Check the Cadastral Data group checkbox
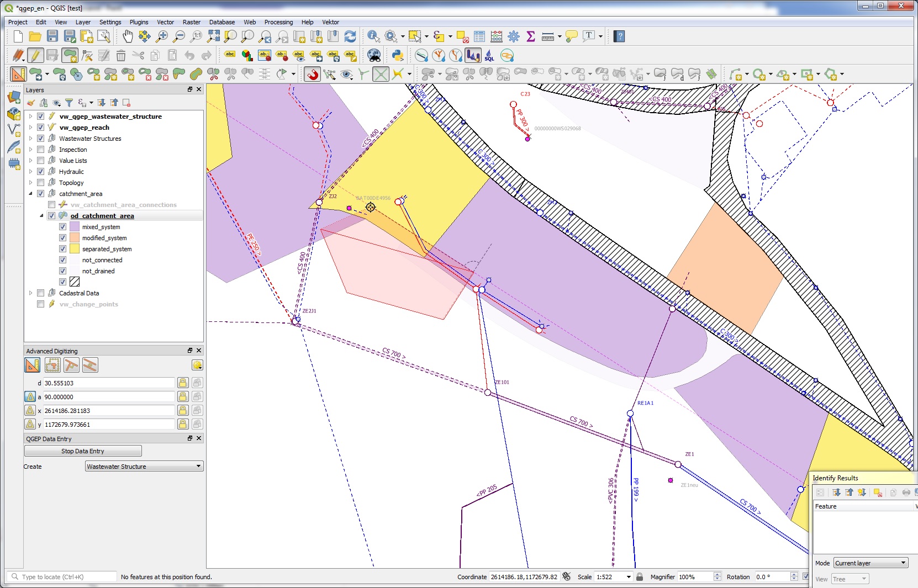Screen dimensions: 918x588 pyautogui.click(x=40, y=293)
